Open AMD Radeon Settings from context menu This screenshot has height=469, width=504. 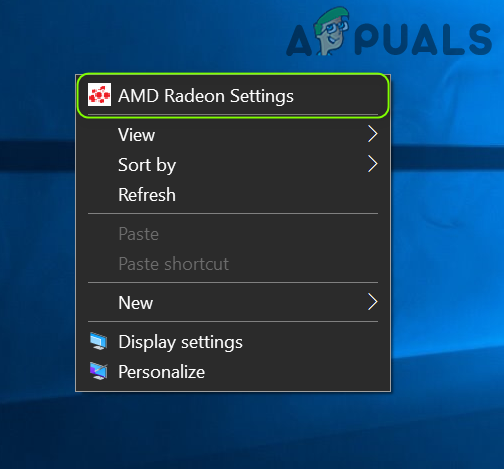point(233,96)
